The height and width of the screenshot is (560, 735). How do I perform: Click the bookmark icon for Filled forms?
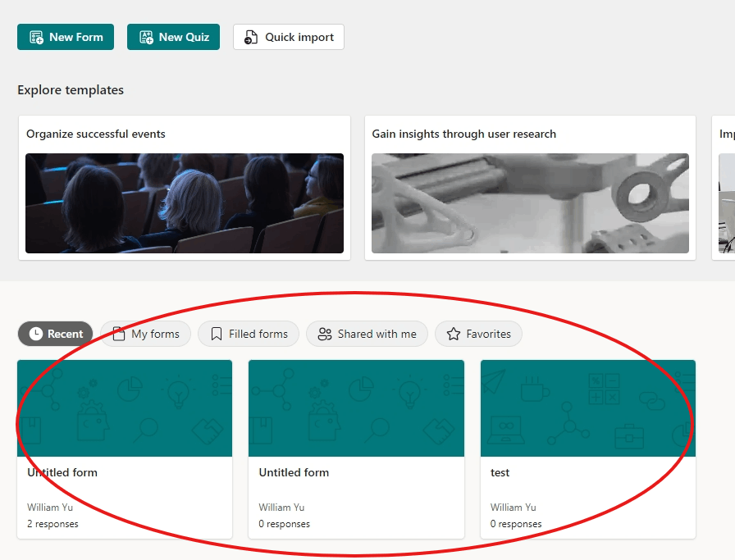(x=216, y=334)
